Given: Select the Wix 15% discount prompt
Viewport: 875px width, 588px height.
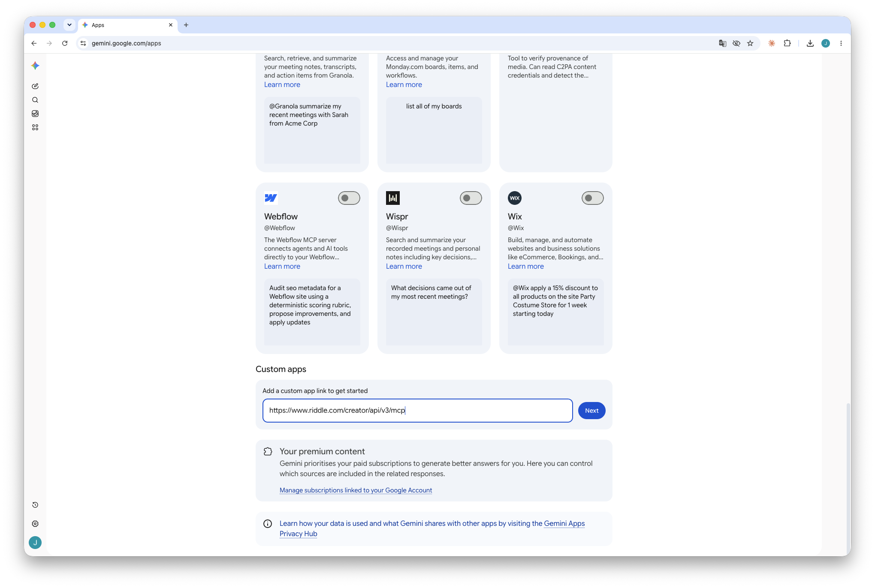Looking at the screenshot, I should 556,312.
